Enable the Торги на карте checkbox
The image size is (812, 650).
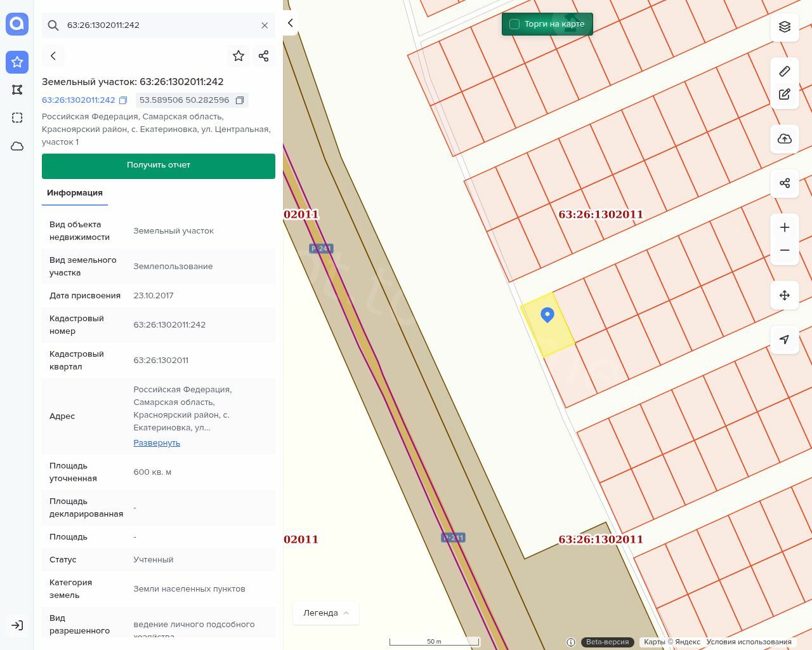click(x=514, y=24)
